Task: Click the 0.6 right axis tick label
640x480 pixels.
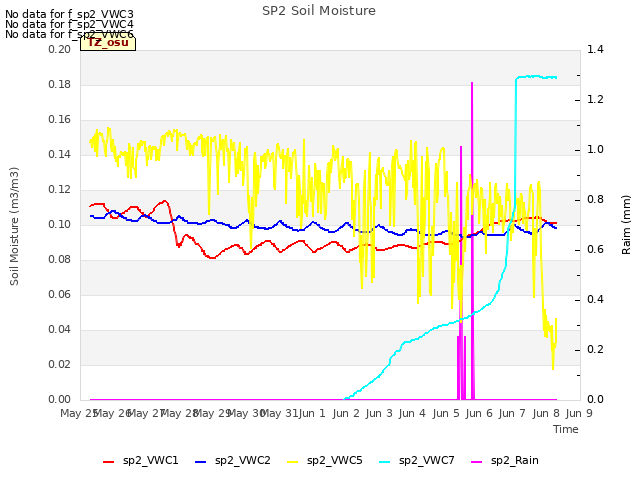Action: point(595,249)
